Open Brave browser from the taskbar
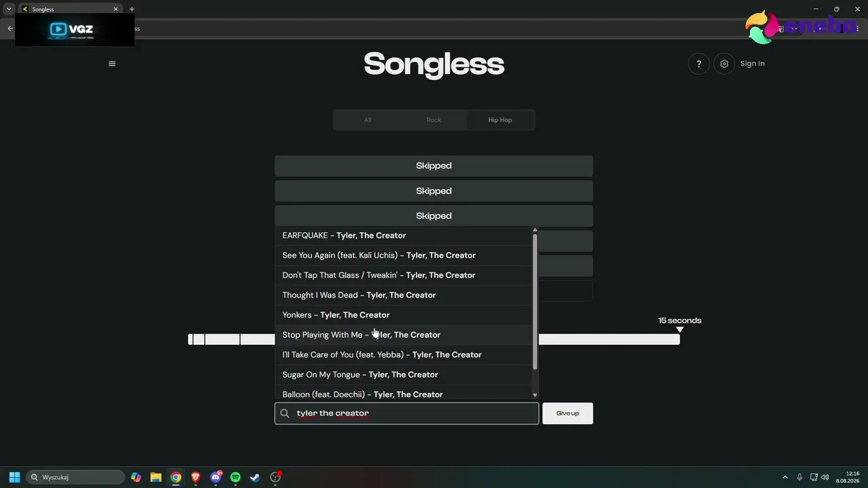868x488 pixels. (x=196, y=477)
